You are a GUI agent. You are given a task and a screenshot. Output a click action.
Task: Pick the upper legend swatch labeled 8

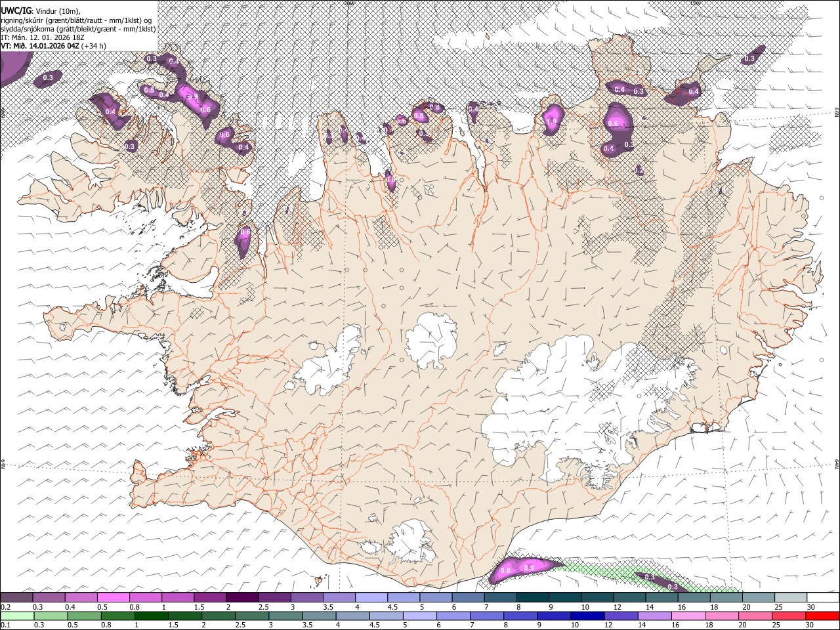pos(532,597)
